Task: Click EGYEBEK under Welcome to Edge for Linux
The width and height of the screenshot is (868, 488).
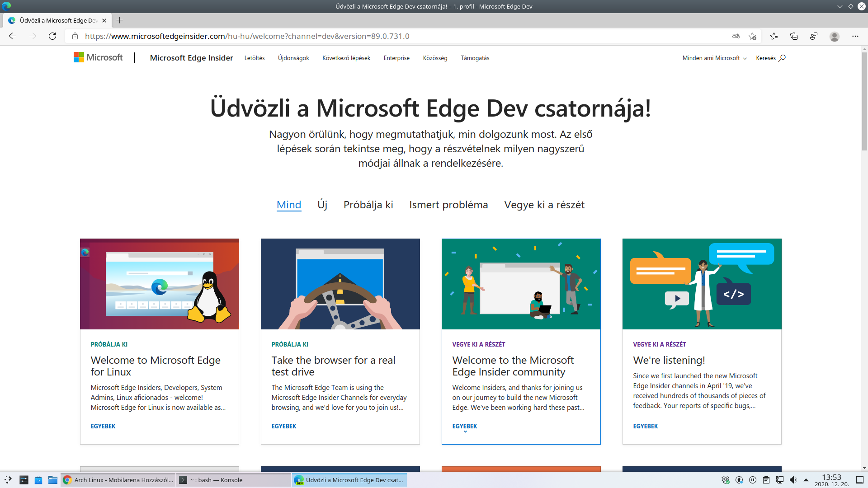Action: click(103, 426)
